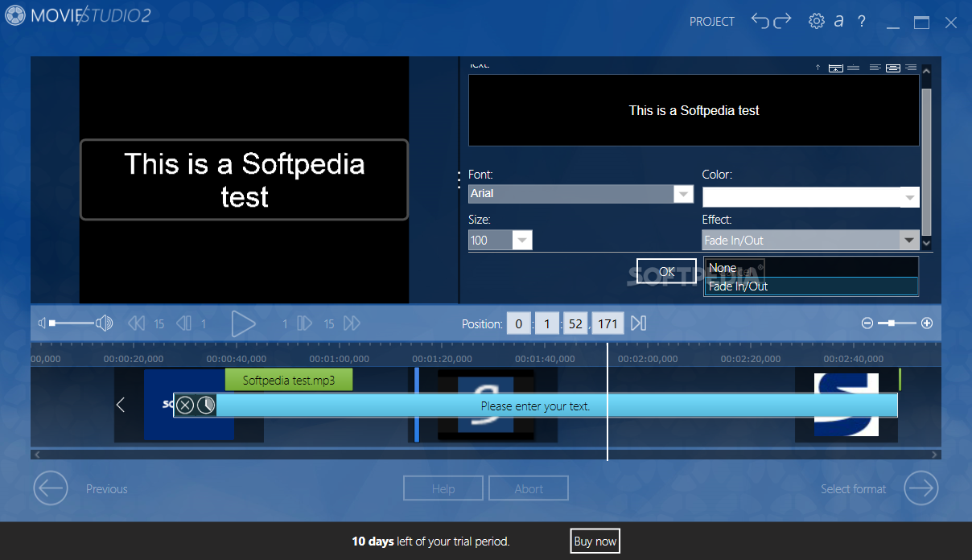Zoom out timeline with minus icon
This screenshot has height=560, width=972.
coord(867,323)
